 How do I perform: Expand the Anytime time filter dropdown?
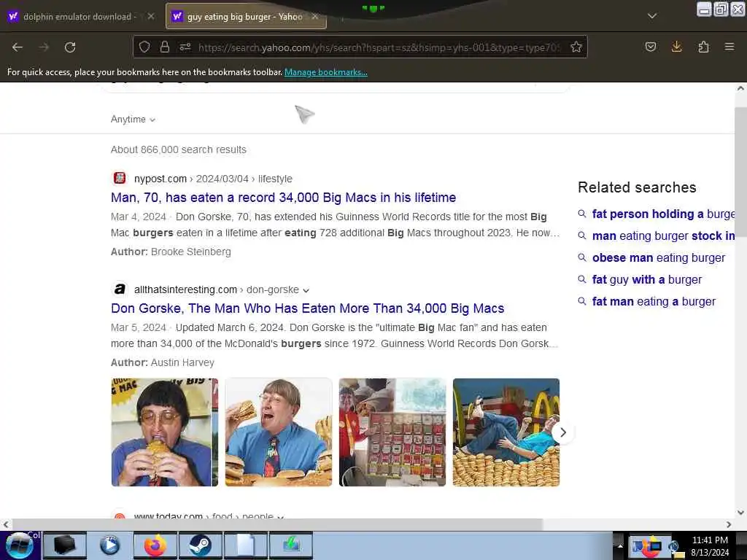point(133,119)
